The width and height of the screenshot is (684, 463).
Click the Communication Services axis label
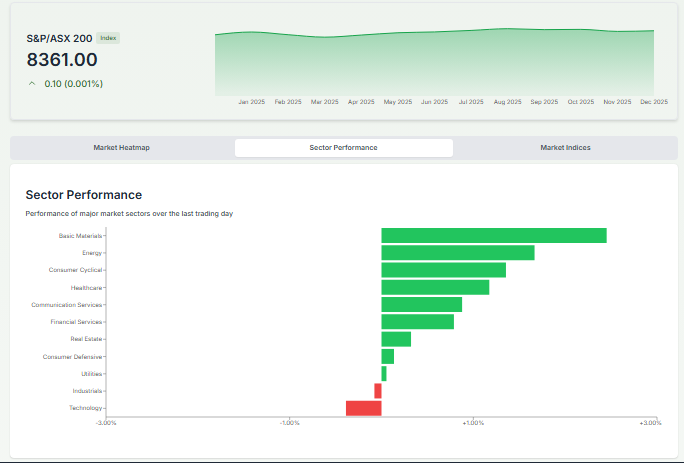[67, 305]
